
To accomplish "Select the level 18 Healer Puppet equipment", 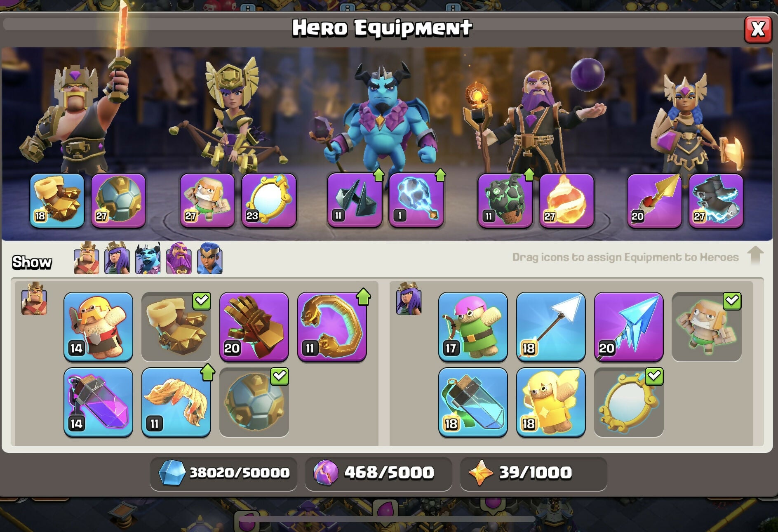I will tap(551, 403).
